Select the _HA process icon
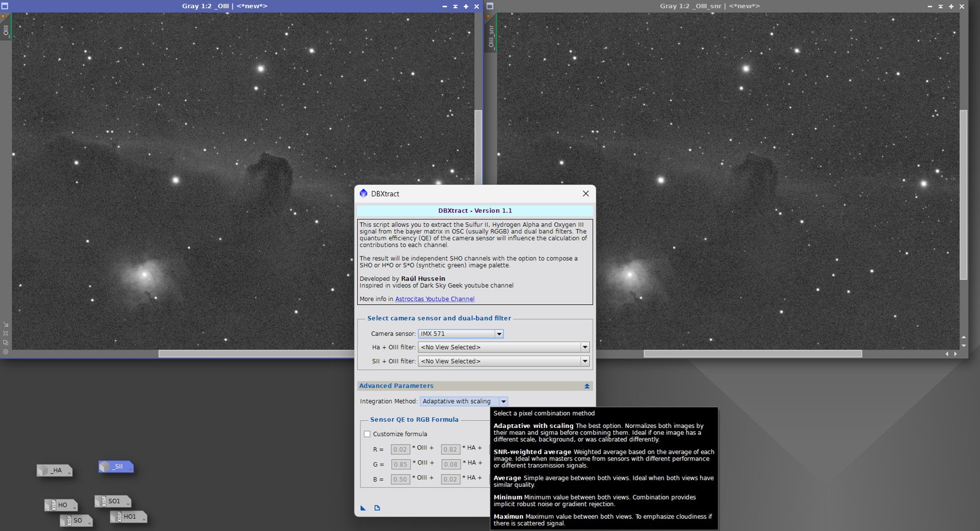 [x=55, y=470]
